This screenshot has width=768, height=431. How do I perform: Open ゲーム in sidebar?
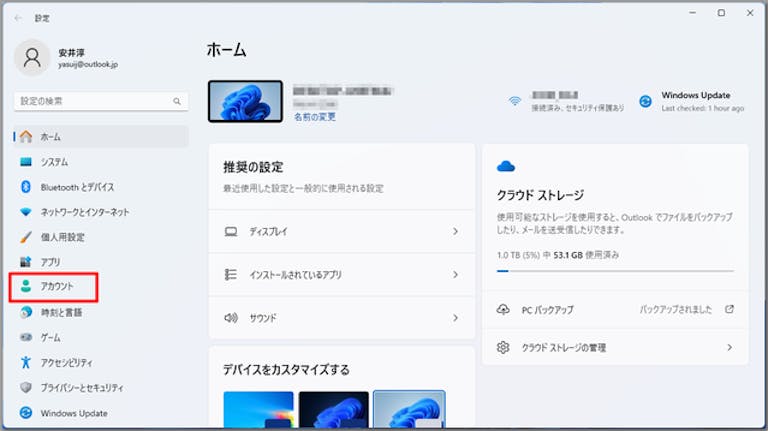101,337
